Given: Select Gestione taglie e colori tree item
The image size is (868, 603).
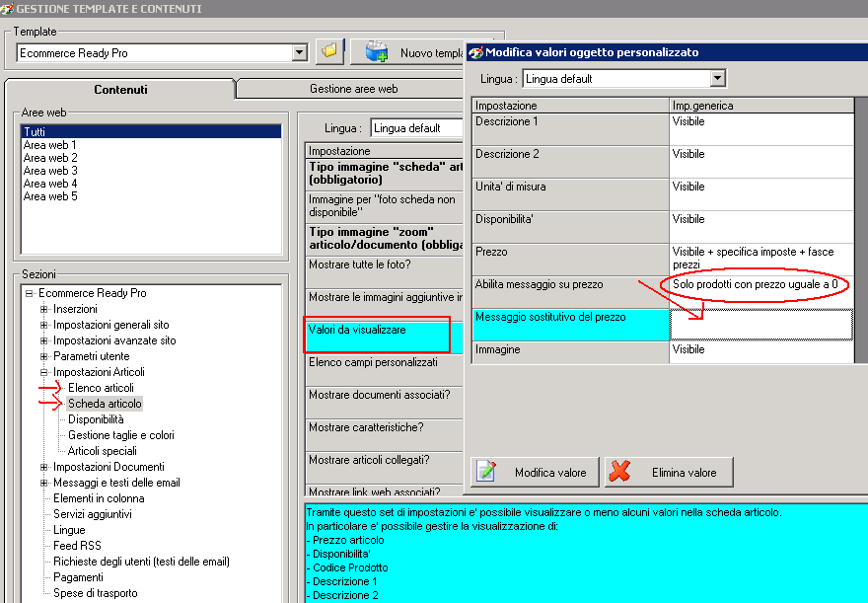Looking at the screenshot, I should coord(120,435).
